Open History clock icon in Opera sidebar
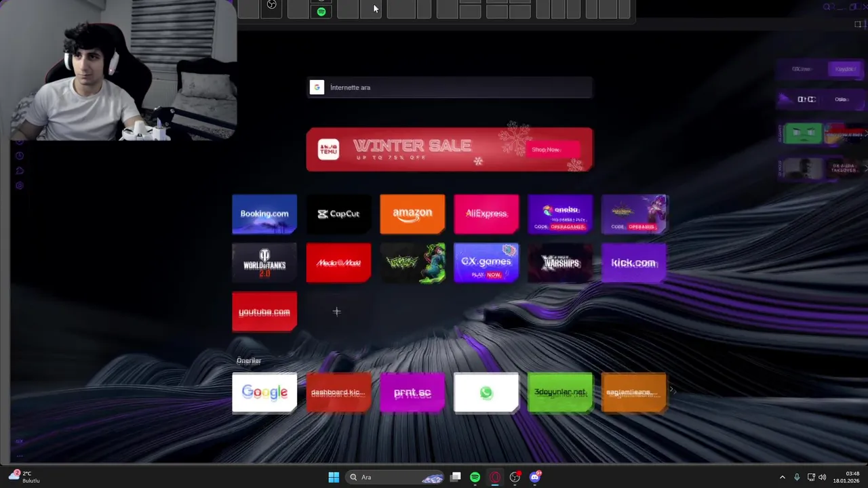868x488 pixels. point(20,156)
